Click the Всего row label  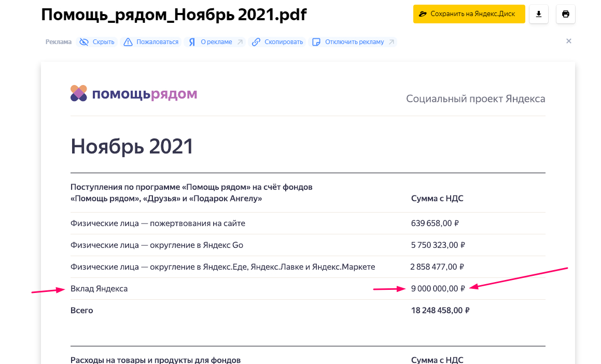81,311
